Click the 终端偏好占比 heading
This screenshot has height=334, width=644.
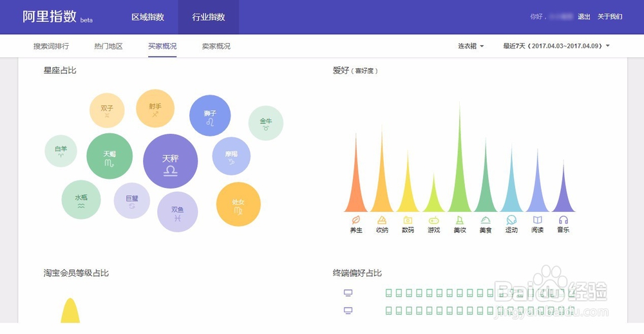click(357, 273)
